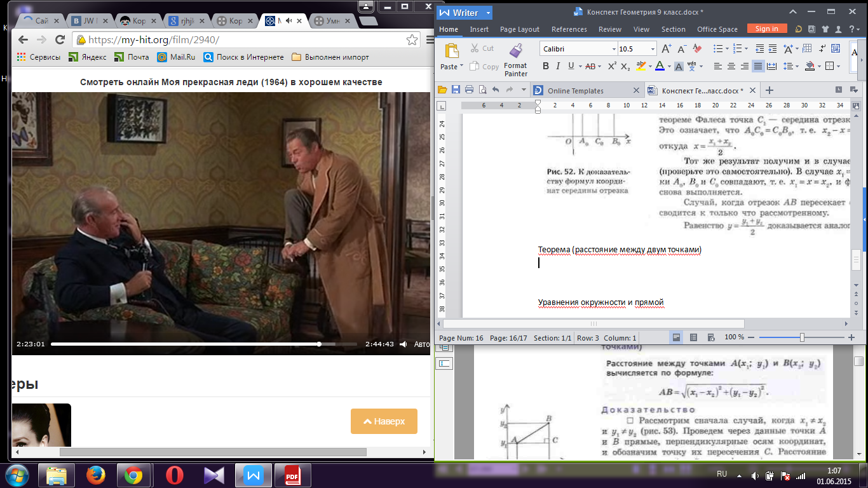The image size is (868, 488).
Task: Click the text highlight color icon
Action: 641,66
